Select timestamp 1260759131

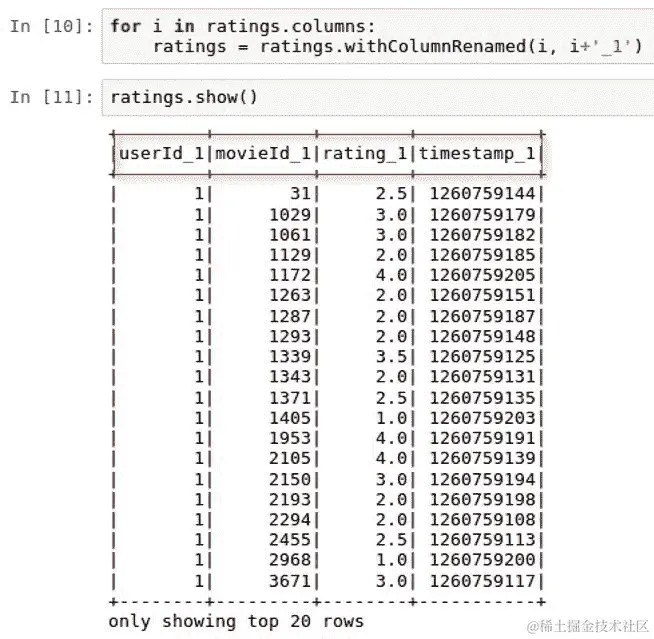(483, 377)
